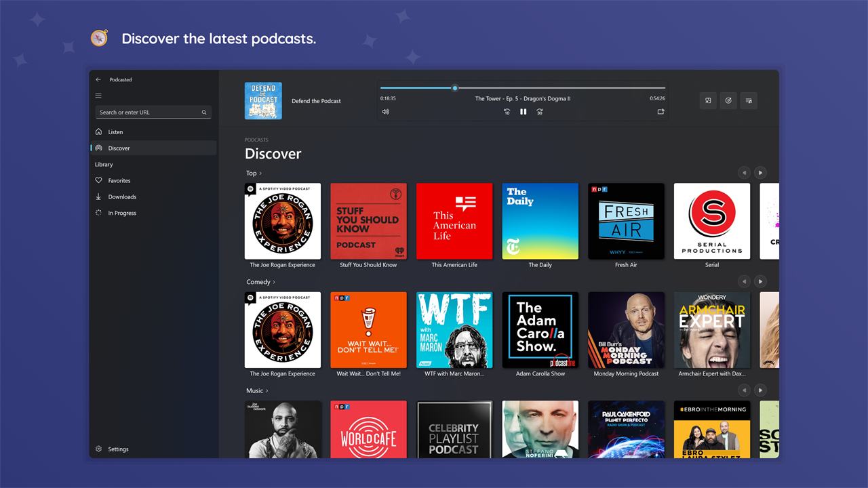Open The Joe Rogan Experience in Top row
The height and width of the screenshot is (488, 868).
pyautogui.click(x=283, y=221)
